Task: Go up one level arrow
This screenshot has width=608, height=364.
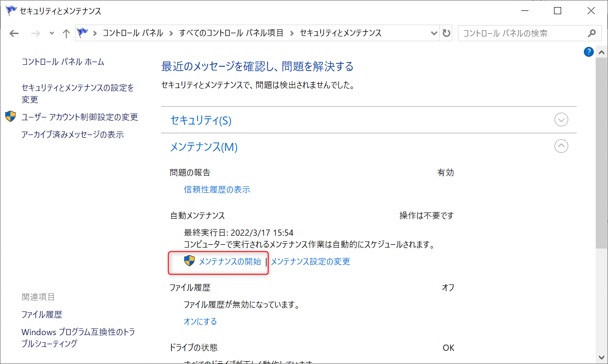Action: [66, 33]
